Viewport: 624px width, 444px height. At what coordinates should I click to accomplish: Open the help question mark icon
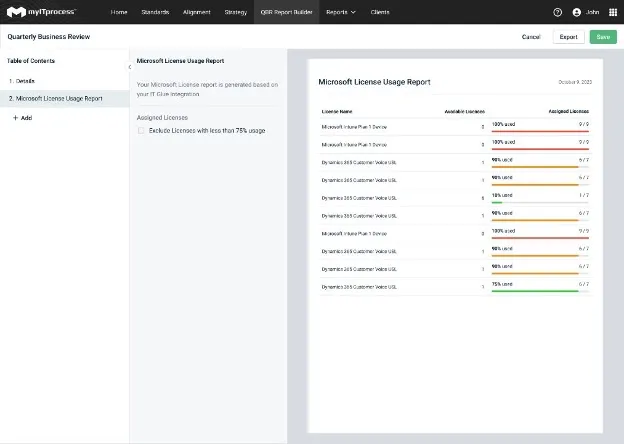(557, 12)
